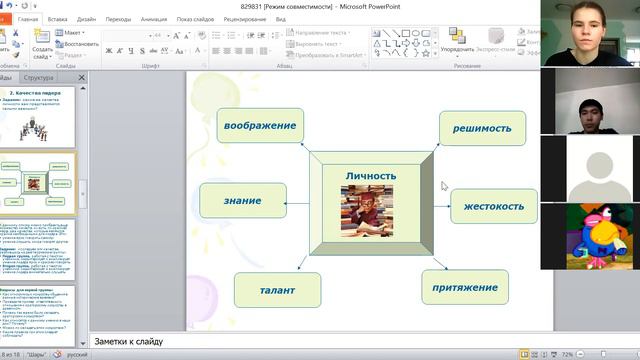Click the zoom slider handle in status bar

pyautogui.click(x=603, y=354)
